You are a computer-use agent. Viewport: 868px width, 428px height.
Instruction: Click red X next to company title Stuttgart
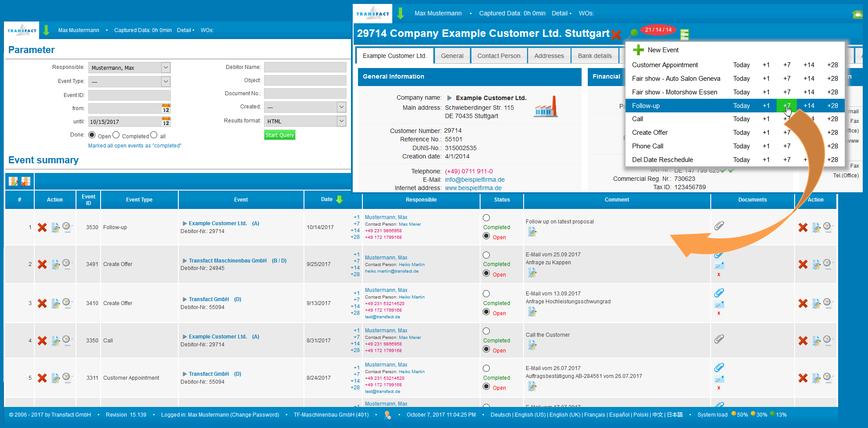coord(616,35)
